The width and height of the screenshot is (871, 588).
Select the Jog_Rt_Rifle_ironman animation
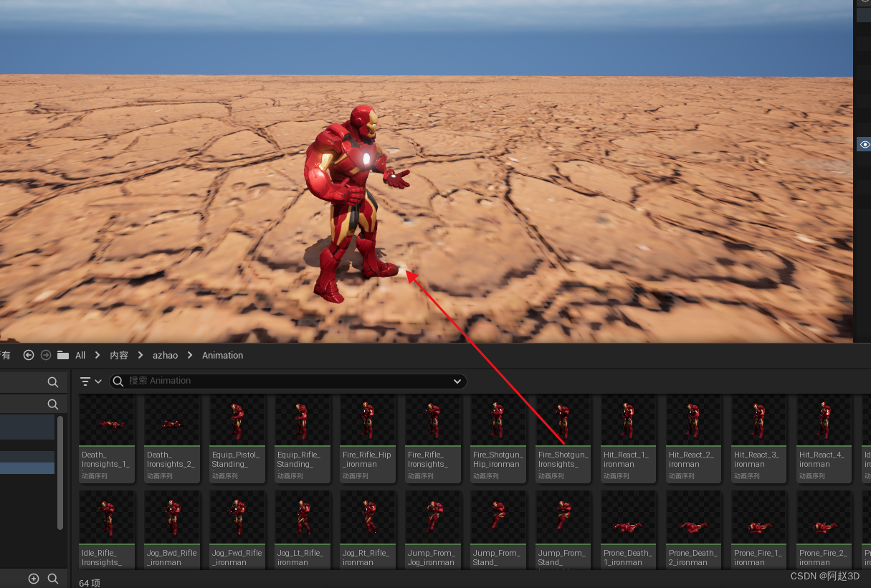pos(368,530)
